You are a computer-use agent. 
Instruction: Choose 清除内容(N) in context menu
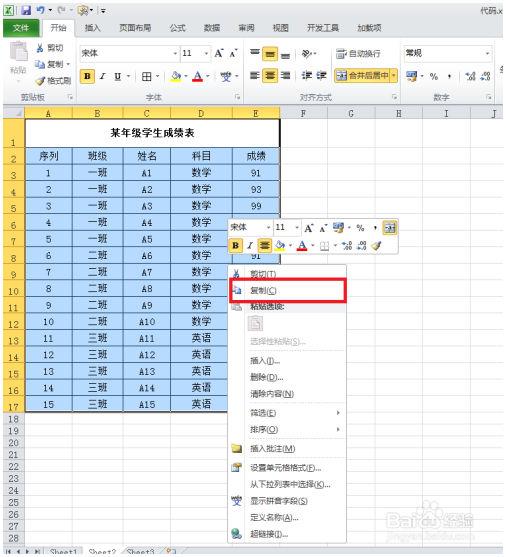coord(288,394)
